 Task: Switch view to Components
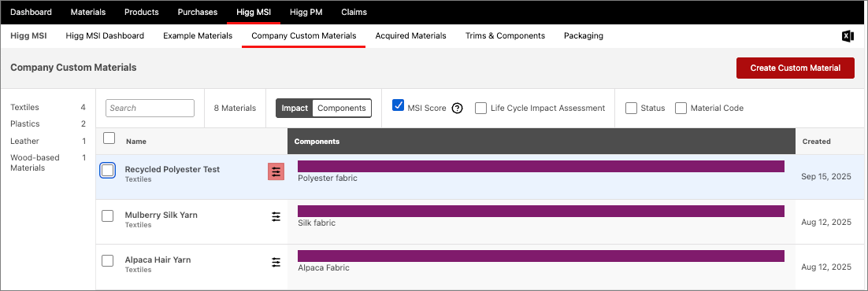pyautogui.click(x=342, y=109)
